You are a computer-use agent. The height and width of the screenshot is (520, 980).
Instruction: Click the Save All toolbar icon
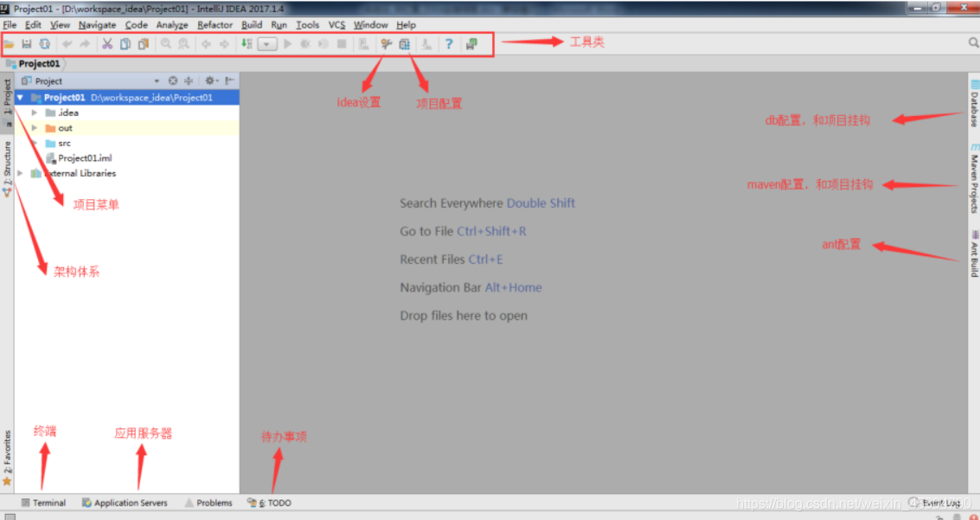point(26,44)
